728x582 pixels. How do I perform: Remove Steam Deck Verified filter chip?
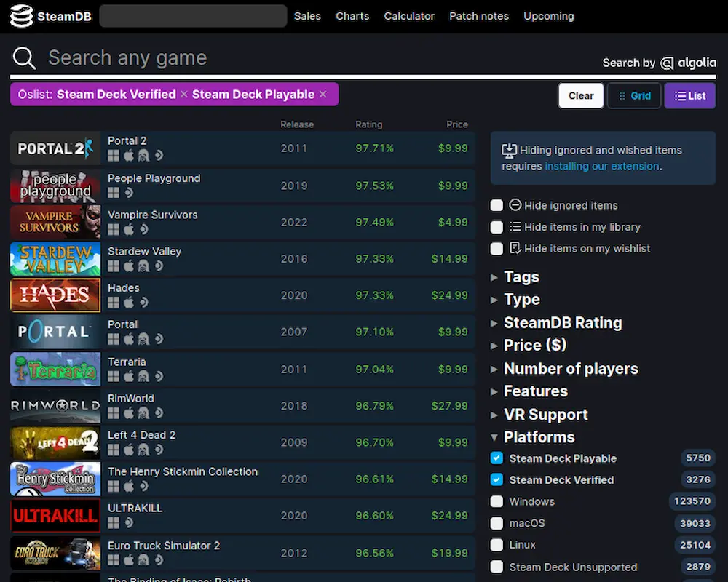(x=184, y=95)
